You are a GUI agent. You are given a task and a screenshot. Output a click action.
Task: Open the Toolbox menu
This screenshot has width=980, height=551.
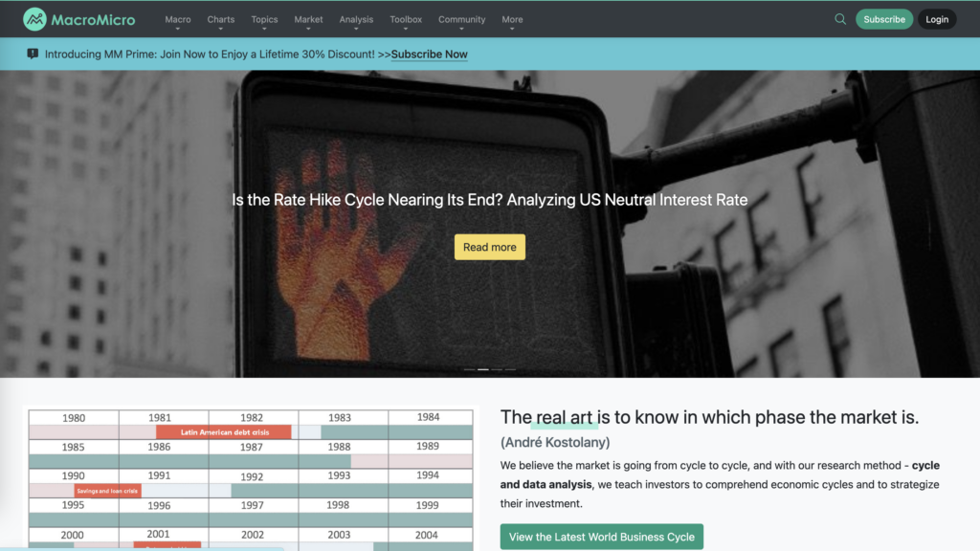tap(405, 18)
